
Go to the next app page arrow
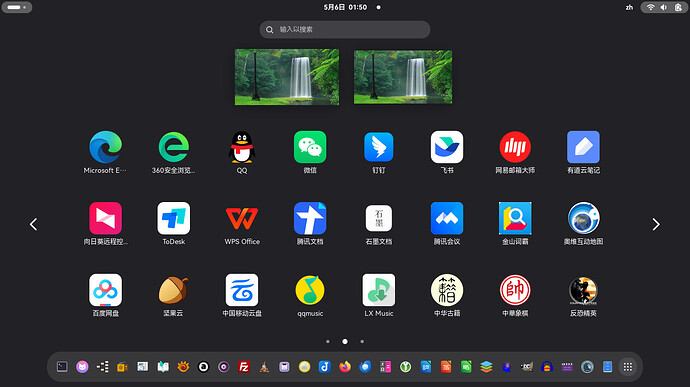pos(656,225)
